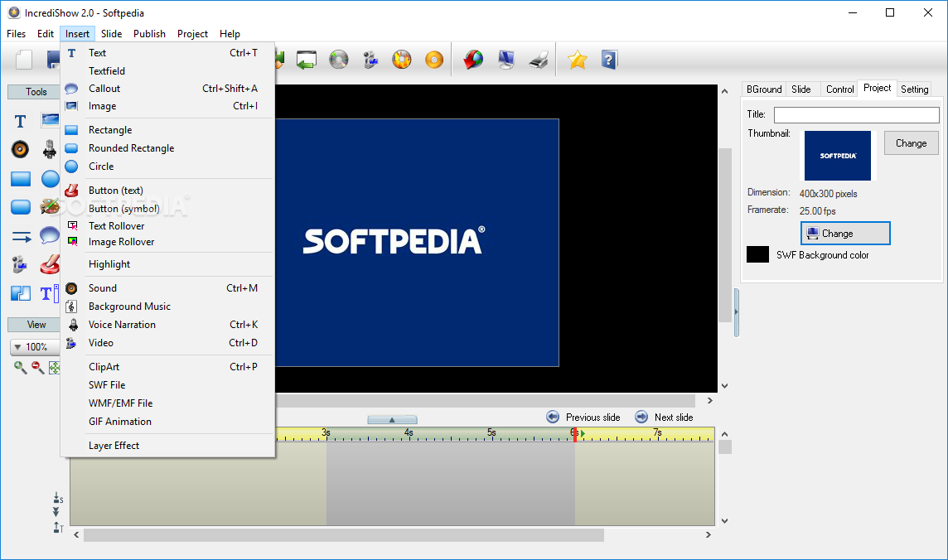Click the red playhead marker on timeline

coord(575,434)
